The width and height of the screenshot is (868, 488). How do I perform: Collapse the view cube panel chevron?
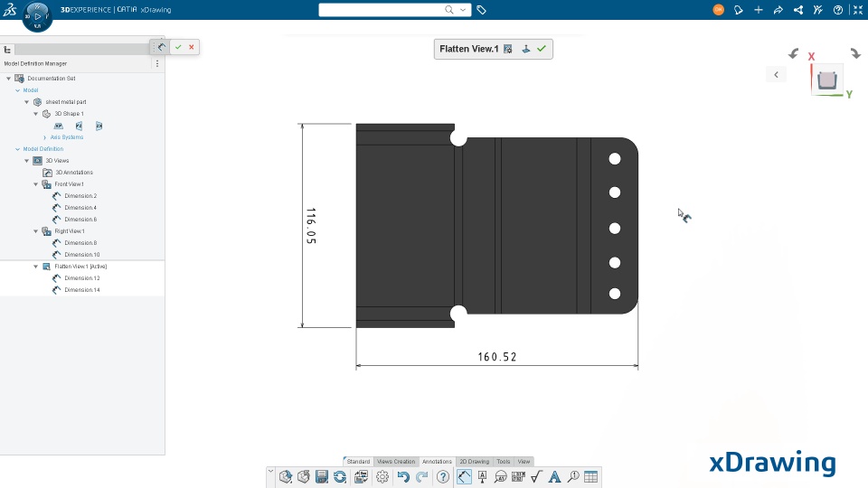point(776,75)
